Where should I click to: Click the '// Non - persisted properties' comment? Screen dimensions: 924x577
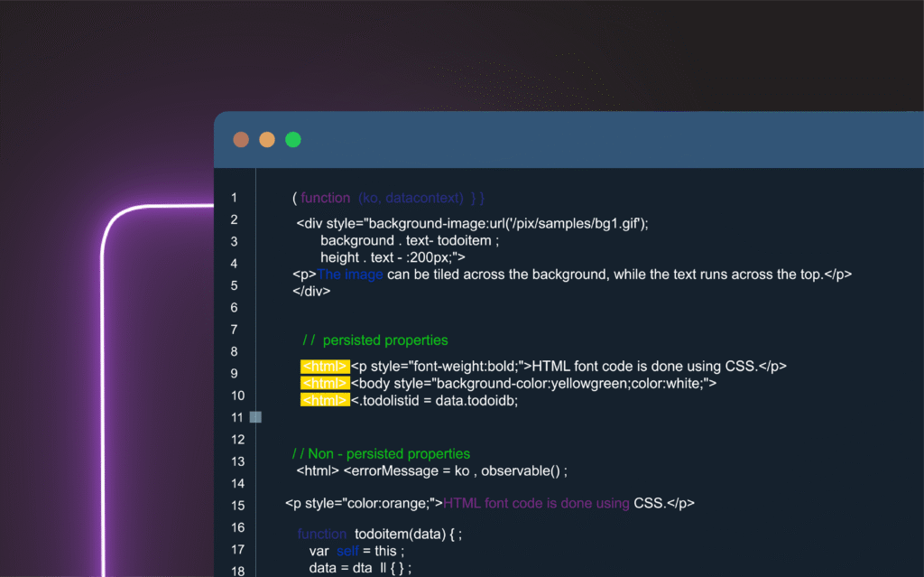click(382, 453)
